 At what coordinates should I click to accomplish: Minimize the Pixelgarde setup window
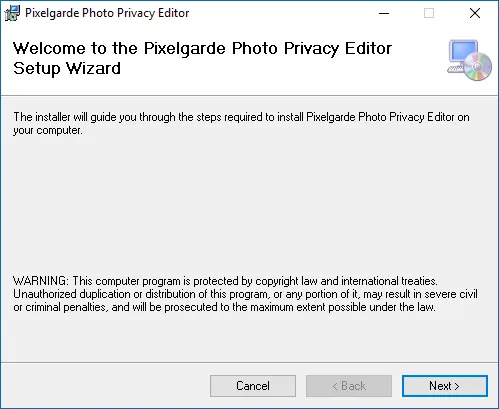384,13
